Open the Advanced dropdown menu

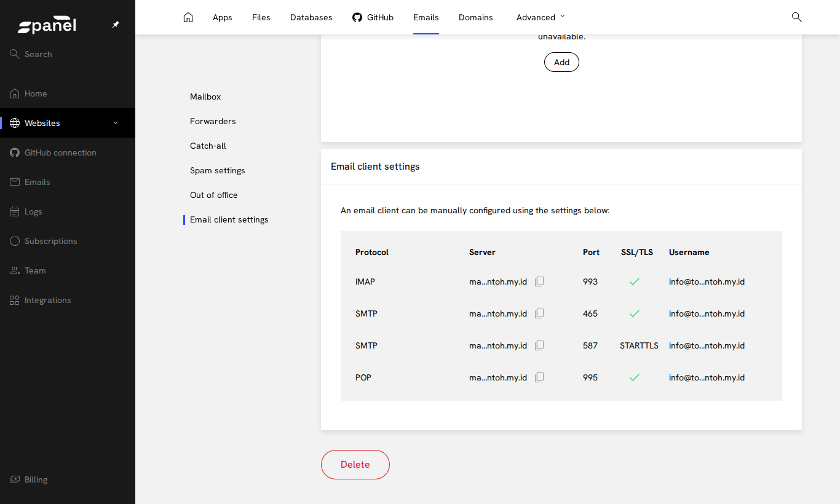(541, 17)
